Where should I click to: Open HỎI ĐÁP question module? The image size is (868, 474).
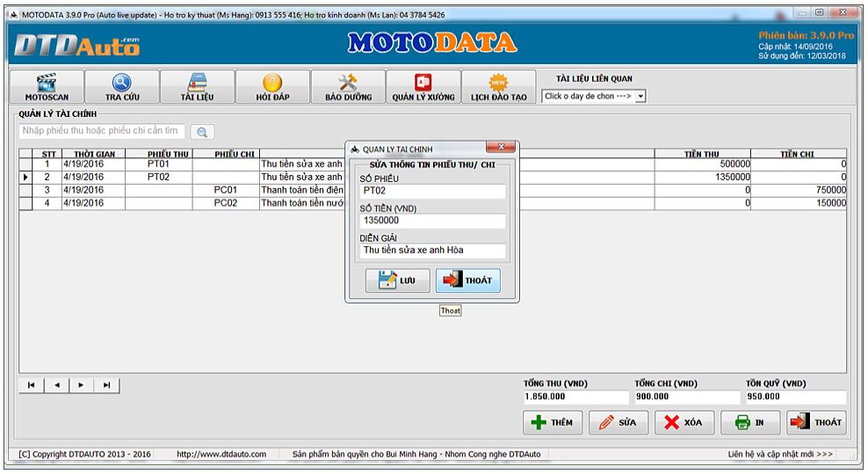click(272, 87)
